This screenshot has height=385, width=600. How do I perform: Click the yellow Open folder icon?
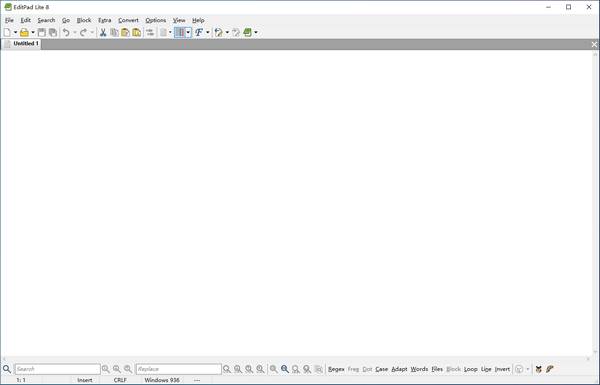click(24, 33)
